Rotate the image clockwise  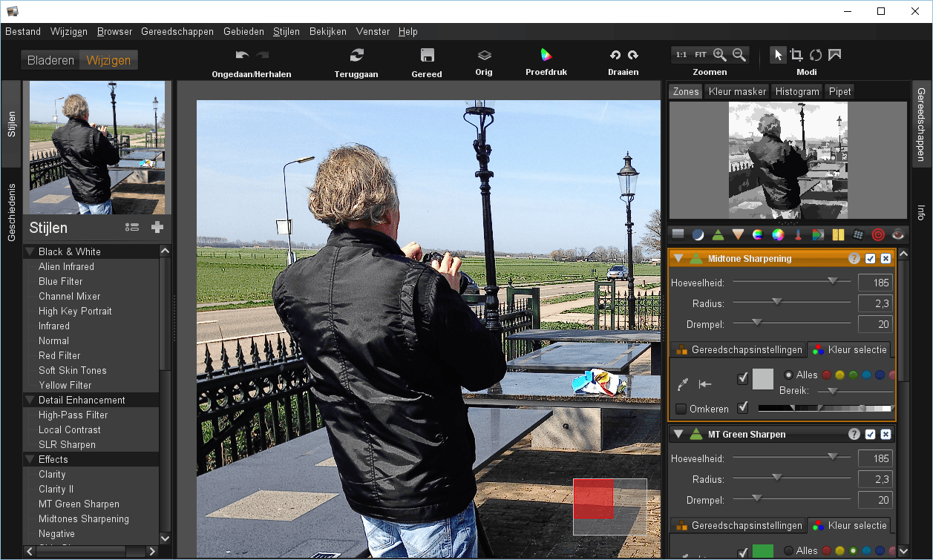633,56
